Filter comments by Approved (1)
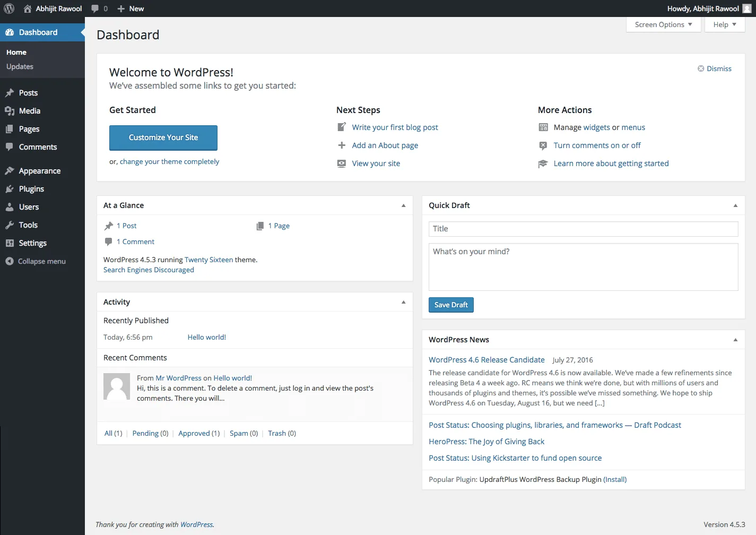This screenshot has width=756, height=535. [x=199, y=433]
